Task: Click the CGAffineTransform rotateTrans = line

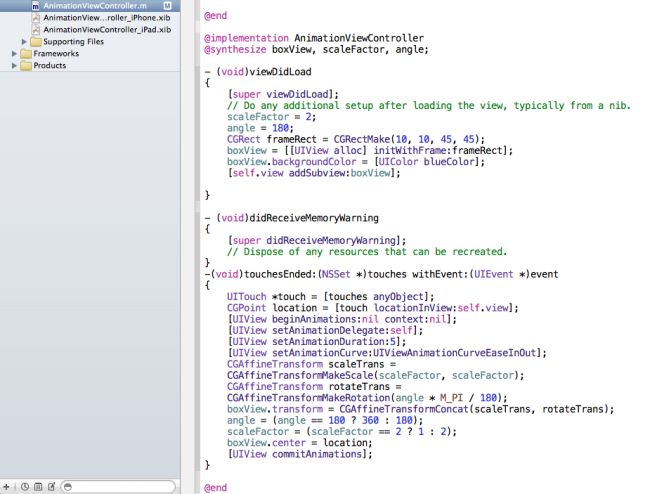Action: (x=314, y=387)
